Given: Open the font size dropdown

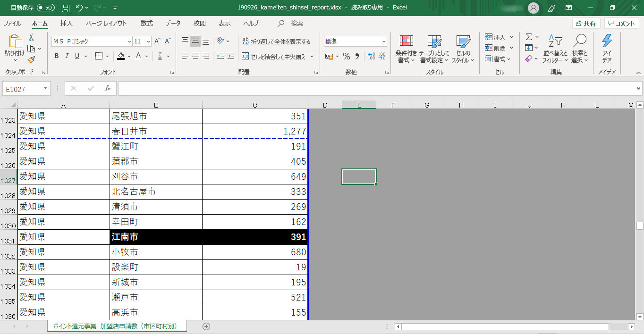Looking at the screenshot, I should pos(148,42).
